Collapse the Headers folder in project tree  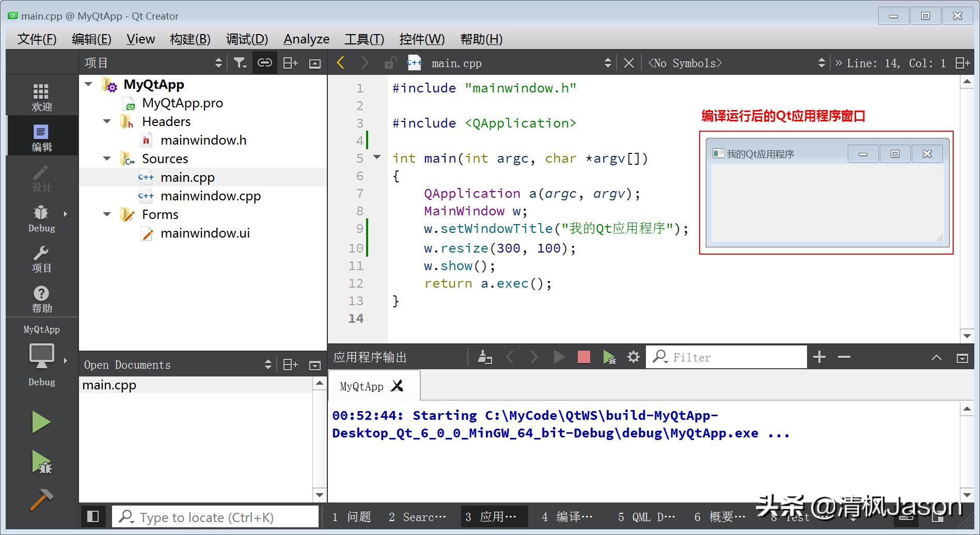107,121
